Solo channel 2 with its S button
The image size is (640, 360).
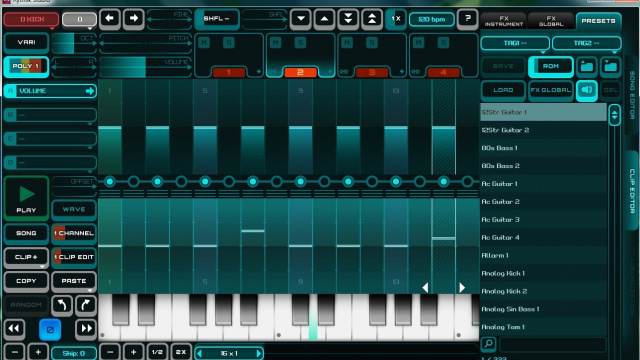[x=300, y=42]
